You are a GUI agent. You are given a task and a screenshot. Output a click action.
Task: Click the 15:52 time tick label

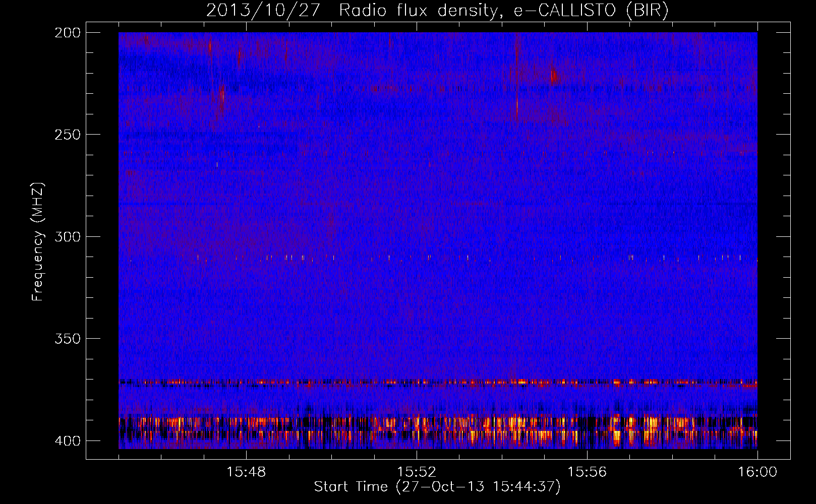pyautogui.click(x=417, y=472)
